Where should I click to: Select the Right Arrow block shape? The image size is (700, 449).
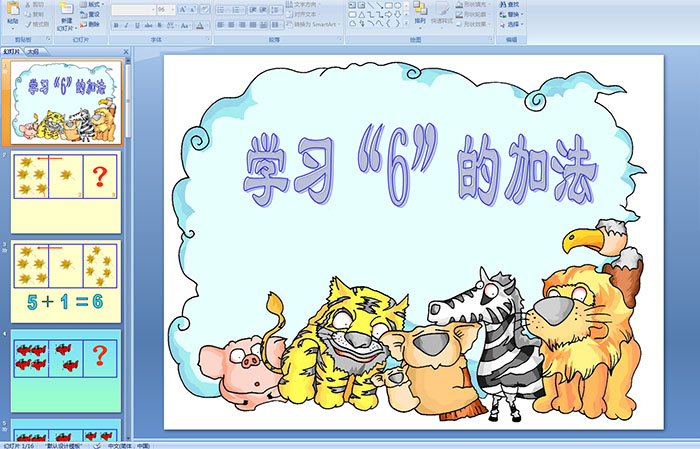coord(388,14)
